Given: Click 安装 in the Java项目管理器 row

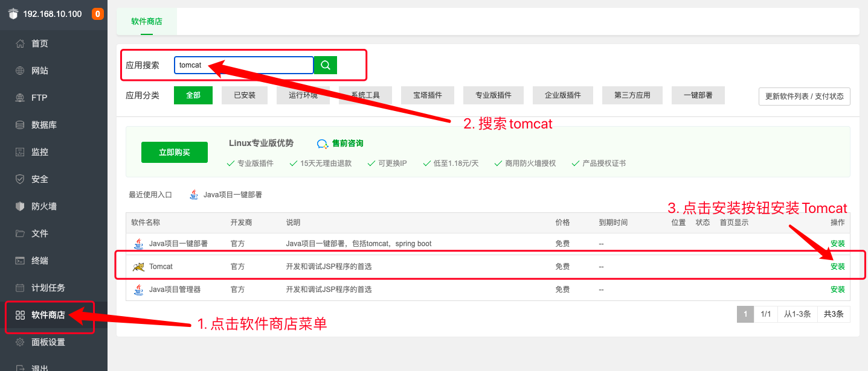Looking at the screenshot, I should (x=838, y=290).
